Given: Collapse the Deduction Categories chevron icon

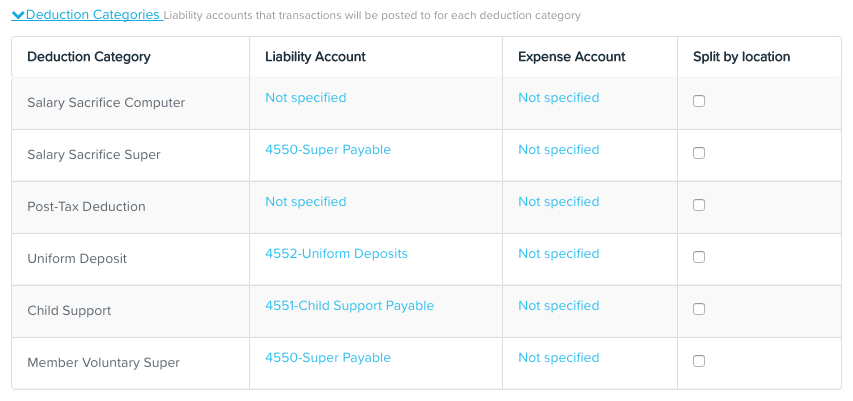Looking at the screenshot, I should [x=18, y=15].
